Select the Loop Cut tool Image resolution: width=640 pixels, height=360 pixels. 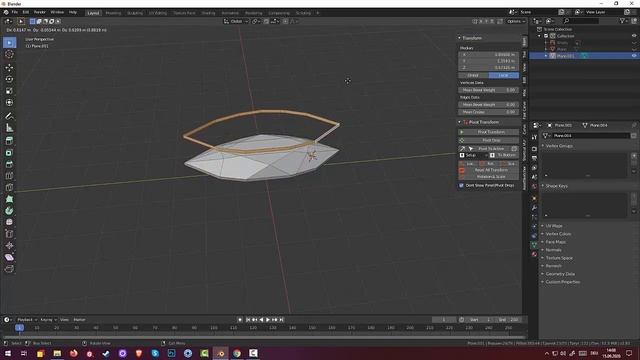coord(9,176)
